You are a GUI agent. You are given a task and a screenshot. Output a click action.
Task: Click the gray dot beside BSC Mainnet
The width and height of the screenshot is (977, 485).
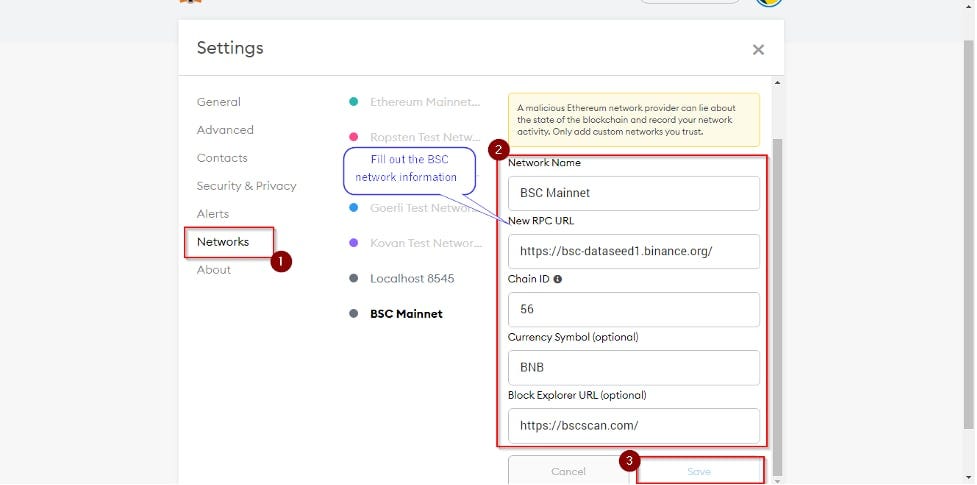point(353,314)
